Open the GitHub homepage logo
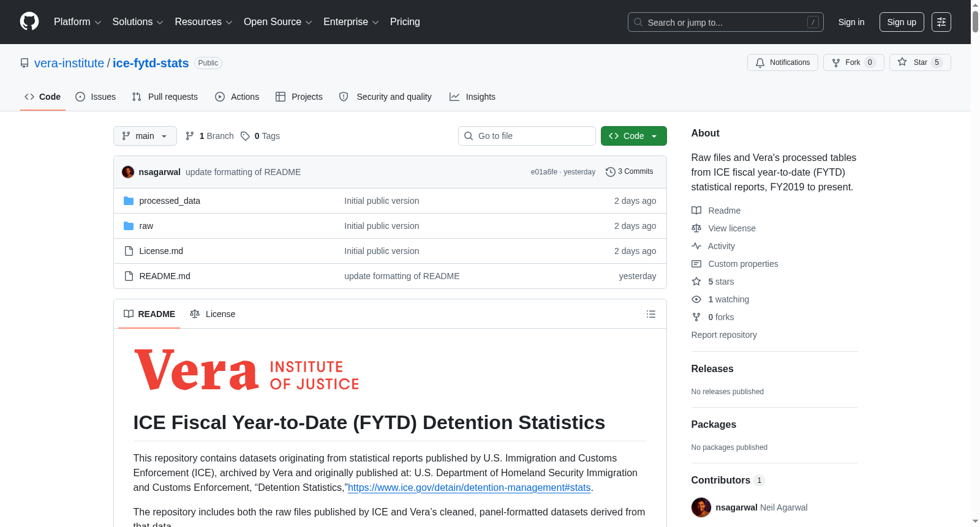 29,21
